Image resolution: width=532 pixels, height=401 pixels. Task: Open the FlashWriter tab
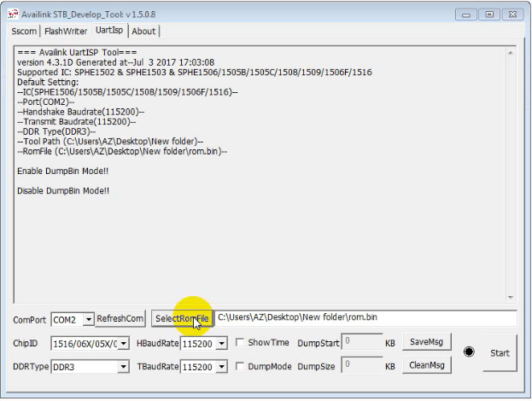(x=66, y=32)
